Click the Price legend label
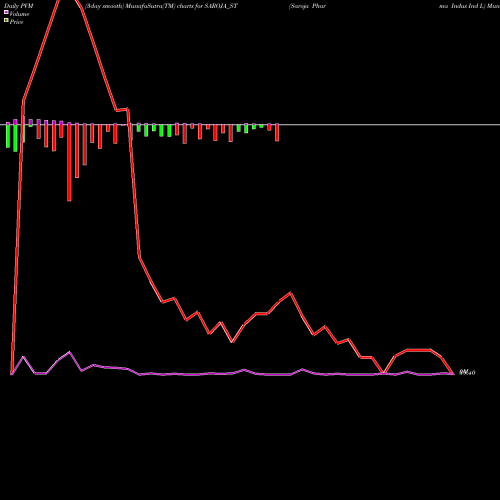The height and width of the screenshot is (500, 500). click(x=16, y=22)
